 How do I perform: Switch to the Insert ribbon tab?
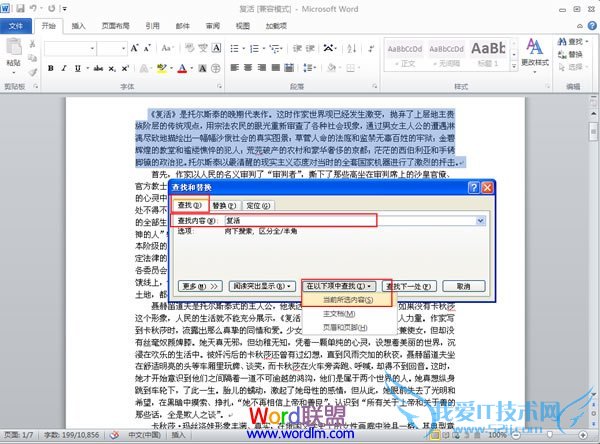78,26
